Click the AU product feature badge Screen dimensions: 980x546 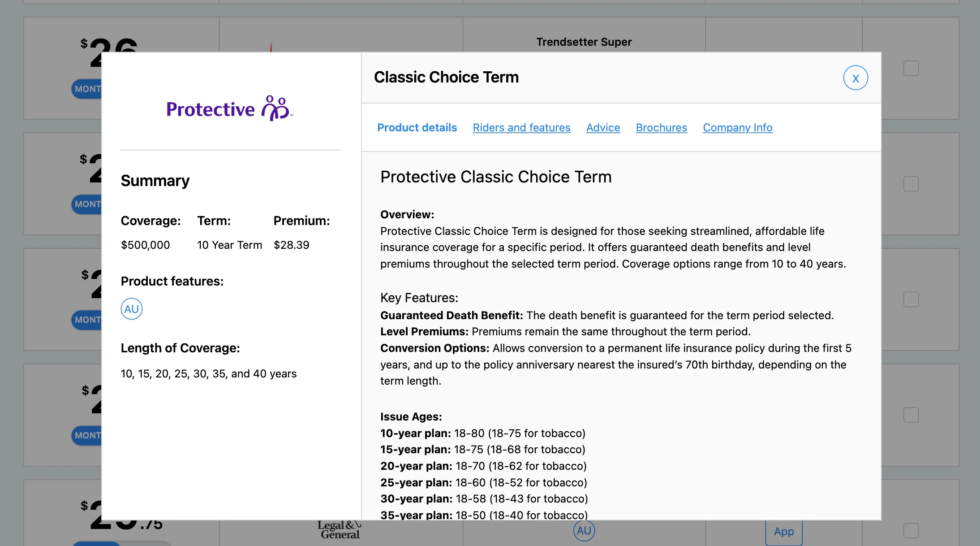coord(132,309)
